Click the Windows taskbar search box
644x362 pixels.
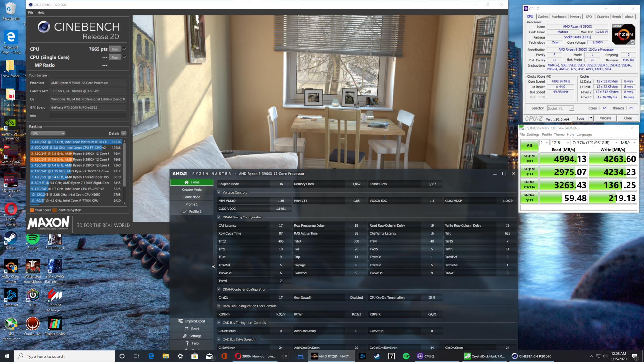[64, 356]
